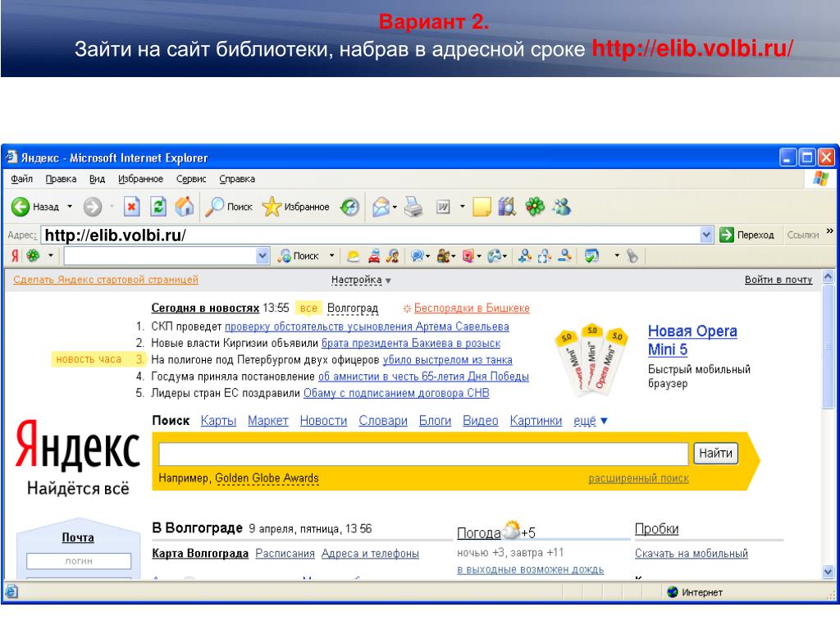840x630 pixels.
Task: Open the Сервис menu
Action: click(191, 179)
